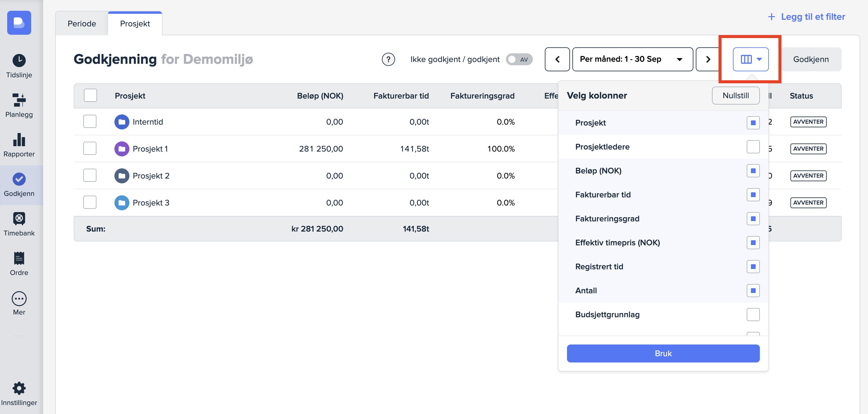Image resolution: width=868 pixels, height=414 pixels.
Task: Open Innstillinger gear icon
Action: [x=19, y=388]
